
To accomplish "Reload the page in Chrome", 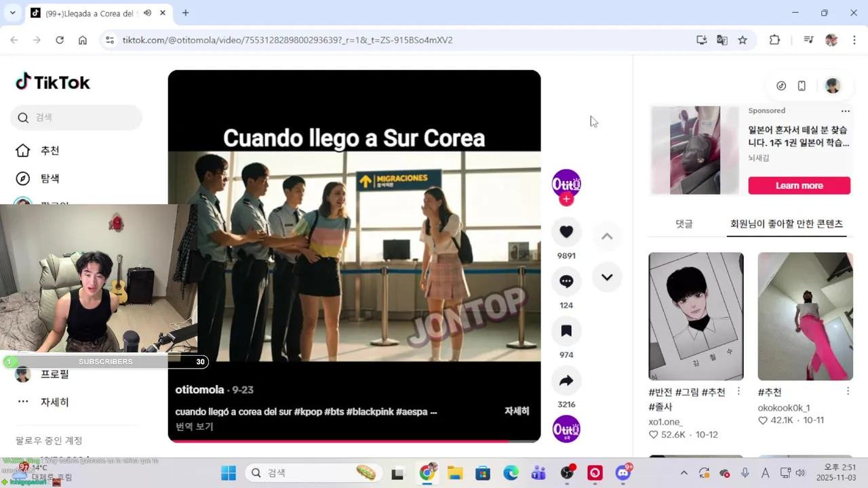I will (60, 40).
